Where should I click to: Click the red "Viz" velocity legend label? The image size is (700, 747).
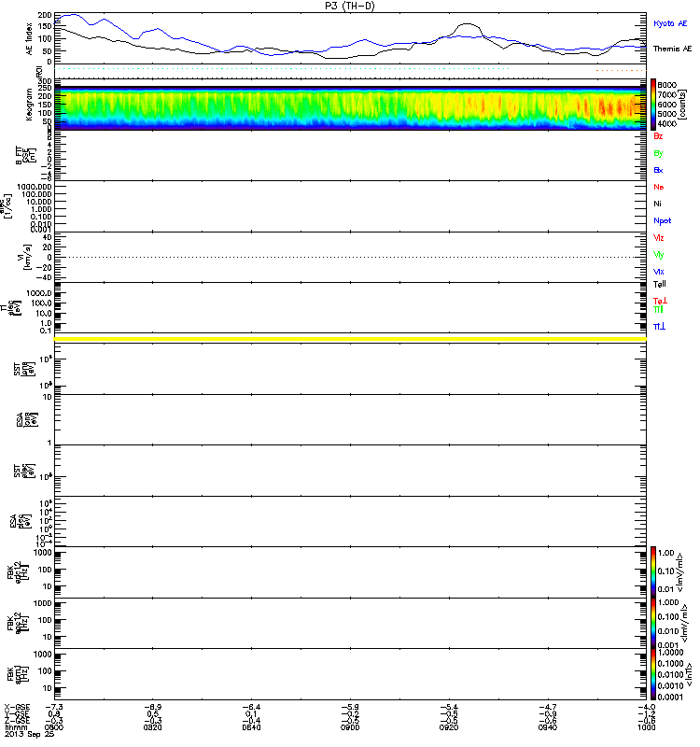[x=659, y=238]
